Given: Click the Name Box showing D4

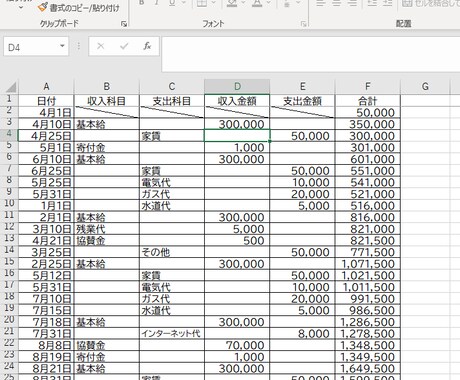Looking at the screenshot, I should click(32, 46).
